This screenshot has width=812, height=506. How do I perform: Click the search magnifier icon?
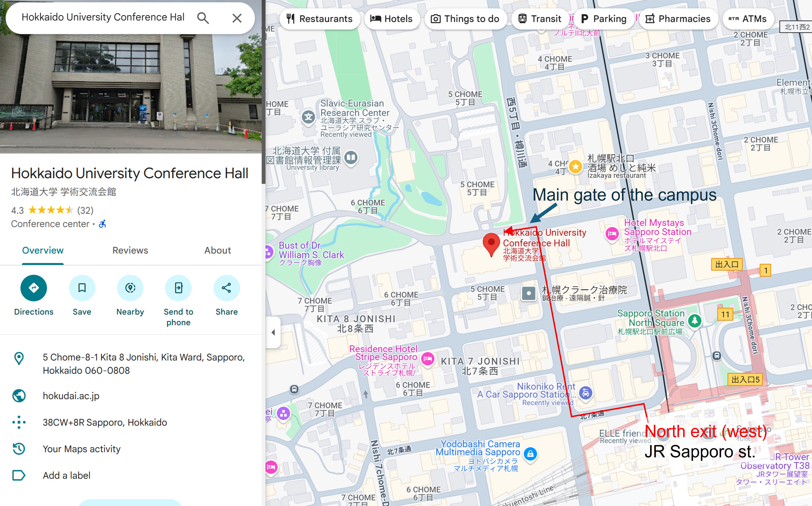[x=203, y=18]
